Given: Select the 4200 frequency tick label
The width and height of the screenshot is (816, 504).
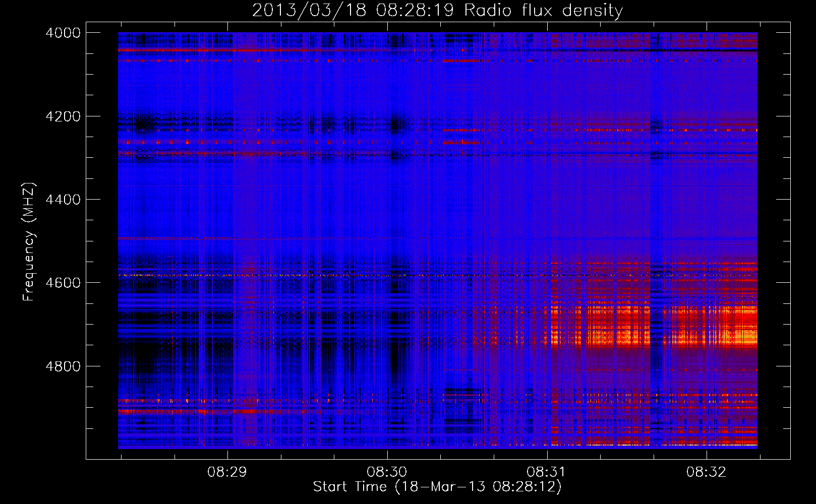Looking at the screenshot, I should coord(63,116).
